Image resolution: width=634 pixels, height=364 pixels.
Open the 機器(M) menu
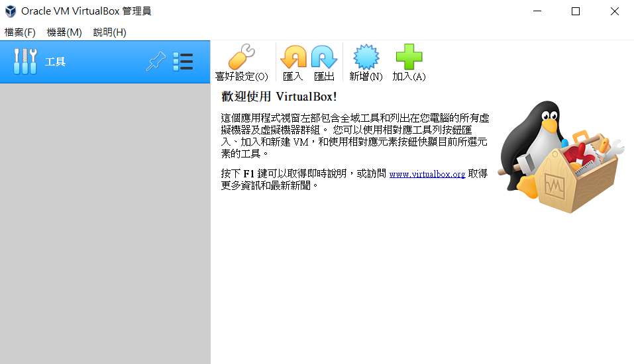coord(64,32)
